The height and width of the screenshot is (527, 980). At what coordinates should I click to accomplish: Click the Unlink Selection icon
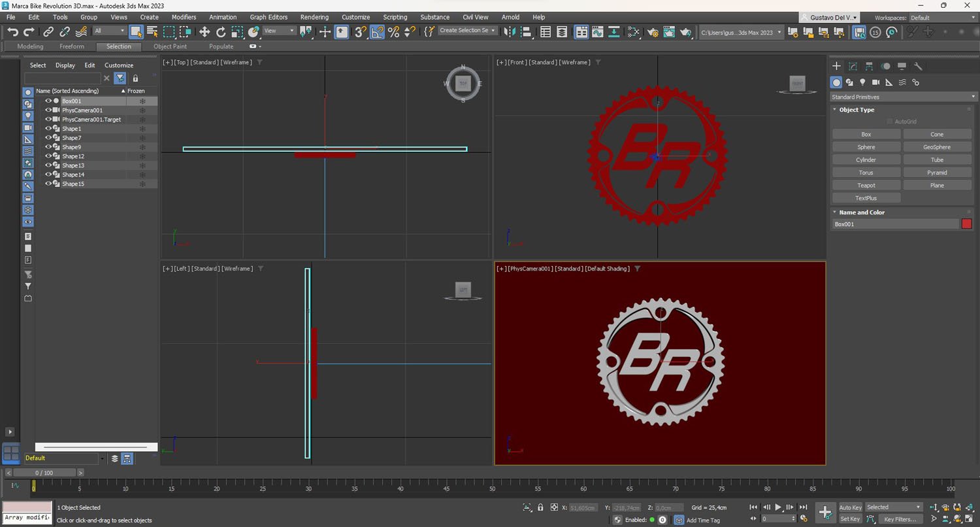(65, 31)
